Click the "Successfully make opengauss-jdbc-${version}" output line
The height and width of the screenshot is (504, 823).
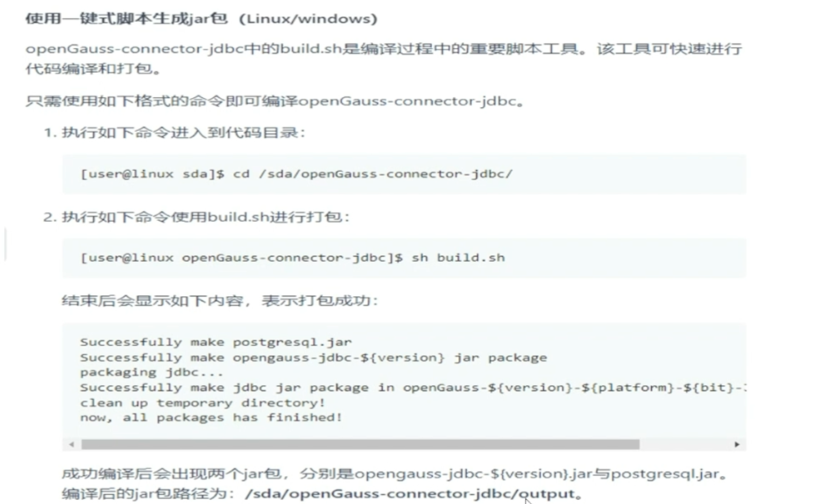pos(313,357)
